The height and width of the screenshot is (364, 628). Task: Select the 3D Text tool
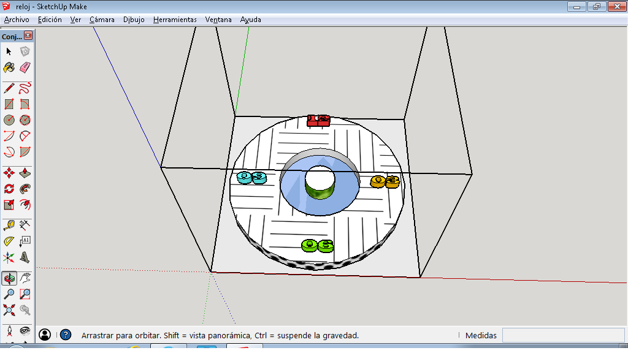tap(25, 257)
